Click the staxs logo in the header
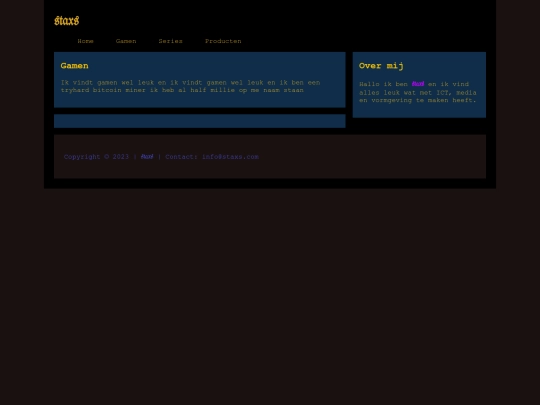 (67, 21)
